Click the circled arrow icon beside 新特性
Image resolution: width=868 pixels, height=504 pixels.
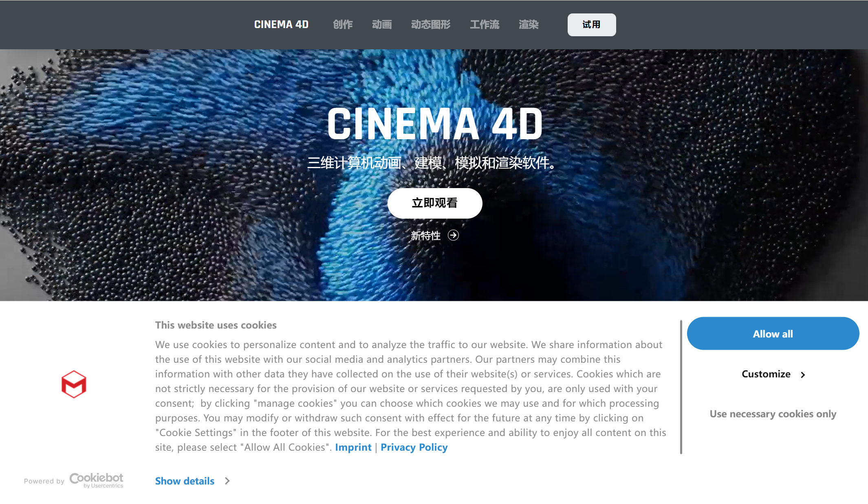[453, 235]
